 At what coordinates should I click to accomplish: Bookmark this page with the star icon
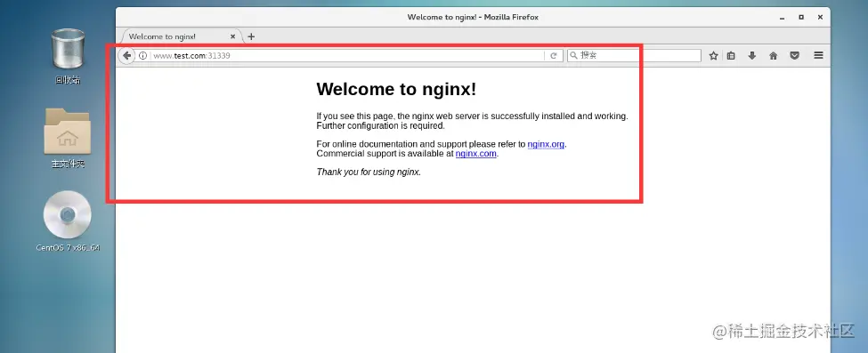tap(714, 55)
